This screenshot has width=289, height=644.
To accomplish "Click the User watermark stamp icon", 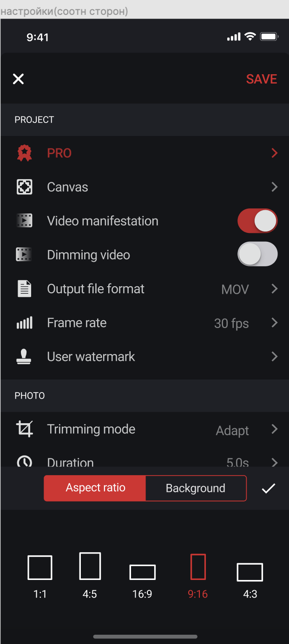I will (24, 356).
